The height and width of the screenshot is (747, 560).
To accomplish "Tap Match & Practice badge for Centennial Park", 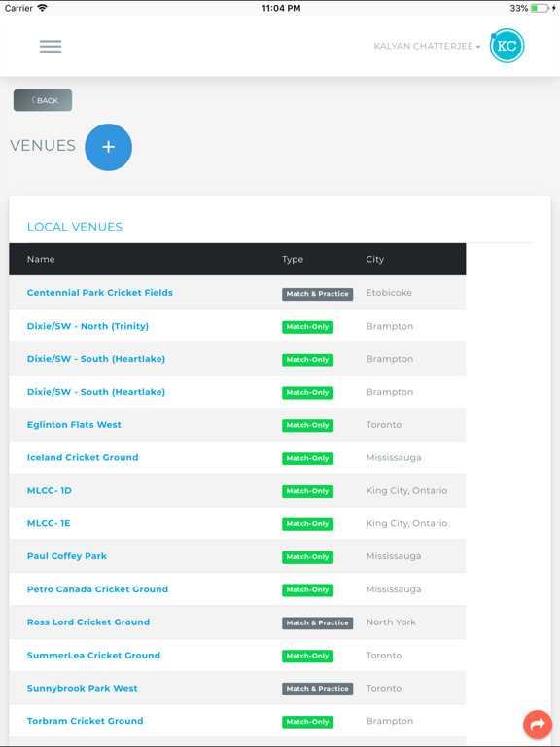I will [x=318, y=294].
